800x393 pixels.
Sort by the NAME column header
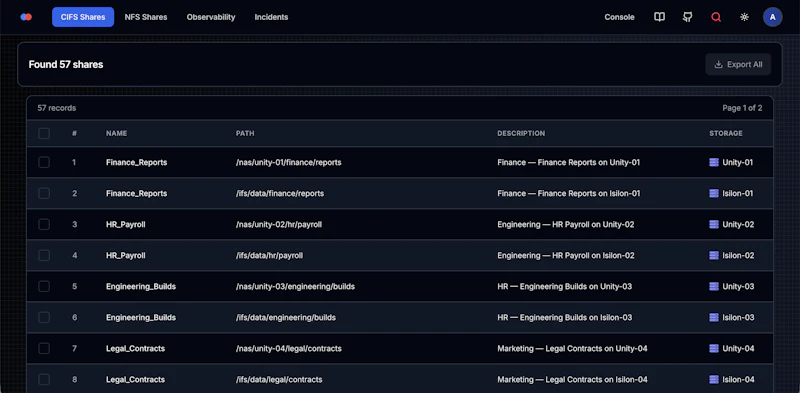point(116,133)
